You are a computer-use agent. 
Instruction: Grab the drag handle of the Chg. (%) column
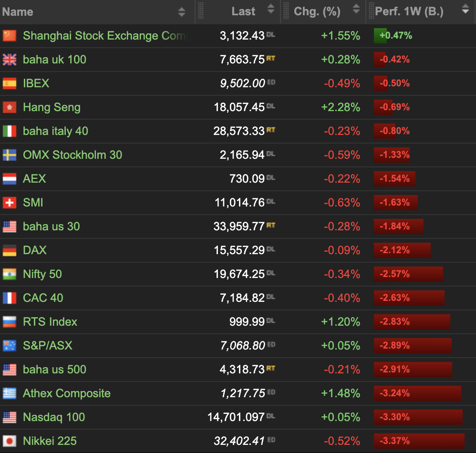(x=286, y=10)
